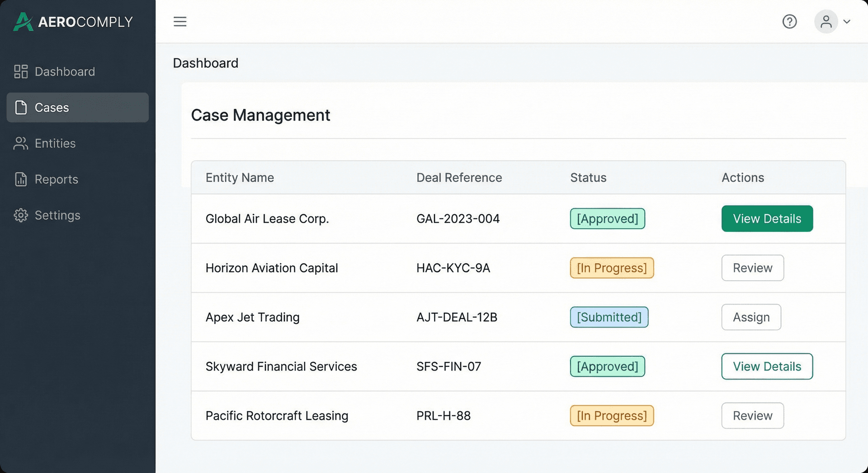Open Settings via the gear icon
The width and height of the screenshot is (868, 473).
(x=20, y=215)
